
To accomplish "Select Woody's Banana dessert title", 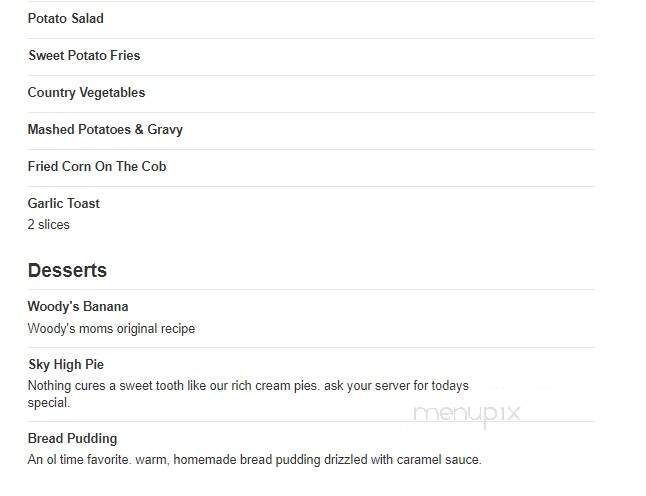I will coord(78,306).
